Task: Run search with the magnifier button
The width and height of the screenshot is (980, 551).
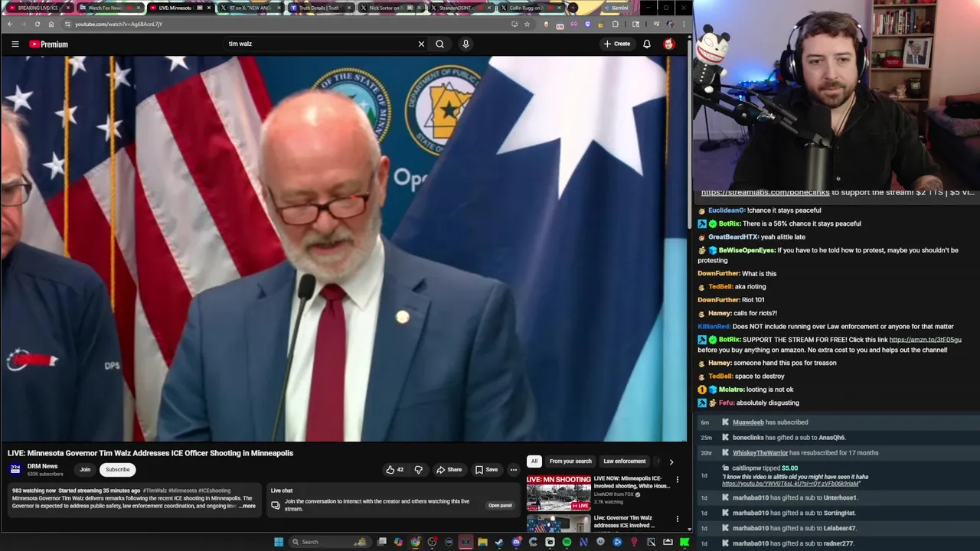Action: pos(439,44)
